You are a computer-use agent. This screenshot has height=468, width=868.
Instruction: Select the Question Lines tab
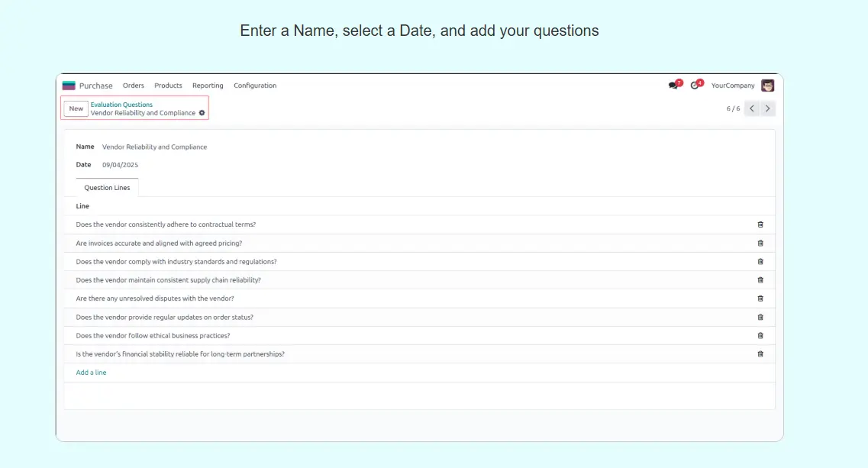click(x=107, y=188)
